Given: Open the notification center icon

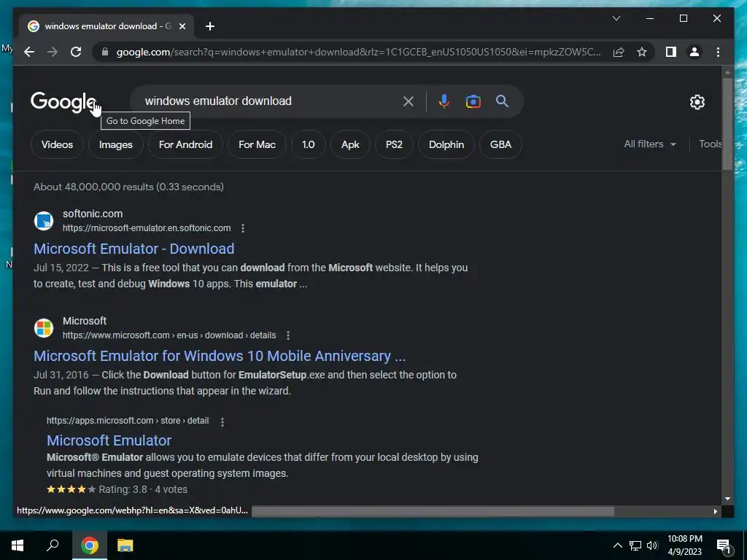Looking at the screenshot, I should [724, 545].
